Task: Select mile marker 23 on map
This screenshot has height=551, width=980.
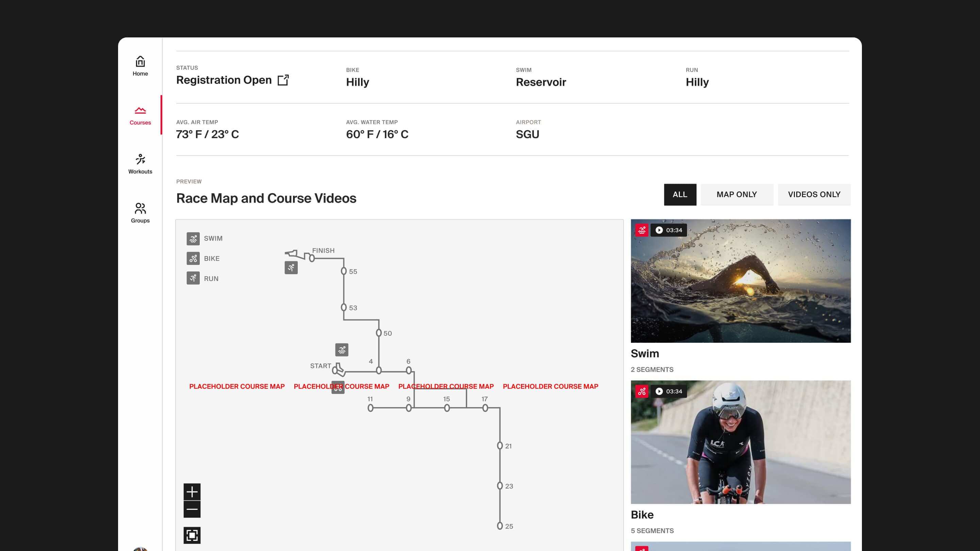Action: (500, 486)
